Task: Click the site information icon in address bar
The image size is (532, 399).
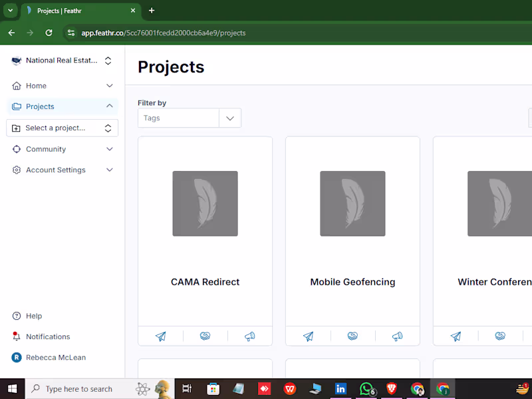Action: (x=71, y=33)
